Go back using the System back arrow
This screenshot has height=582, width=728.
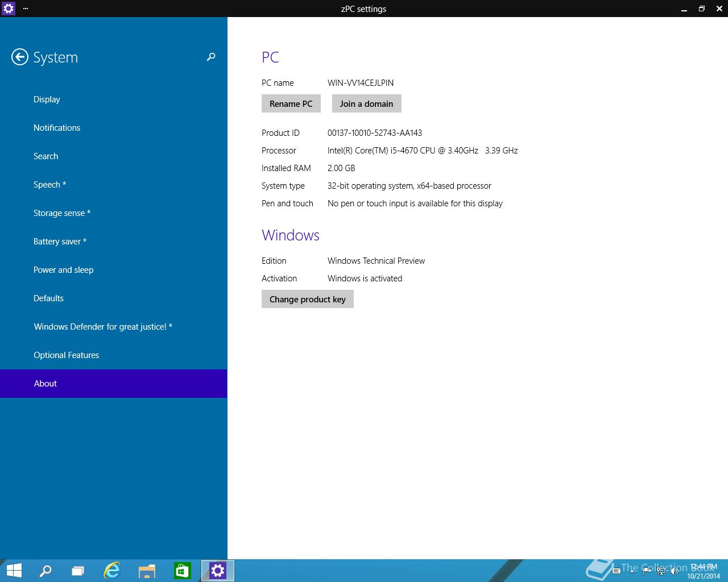point(20,57)
